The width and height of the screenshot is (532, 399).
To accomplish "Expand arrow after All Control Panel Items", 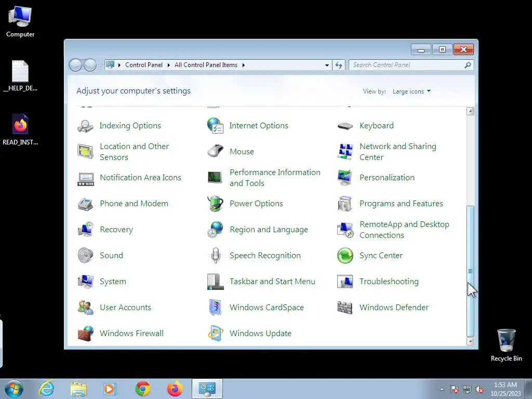I will (243, 65).
